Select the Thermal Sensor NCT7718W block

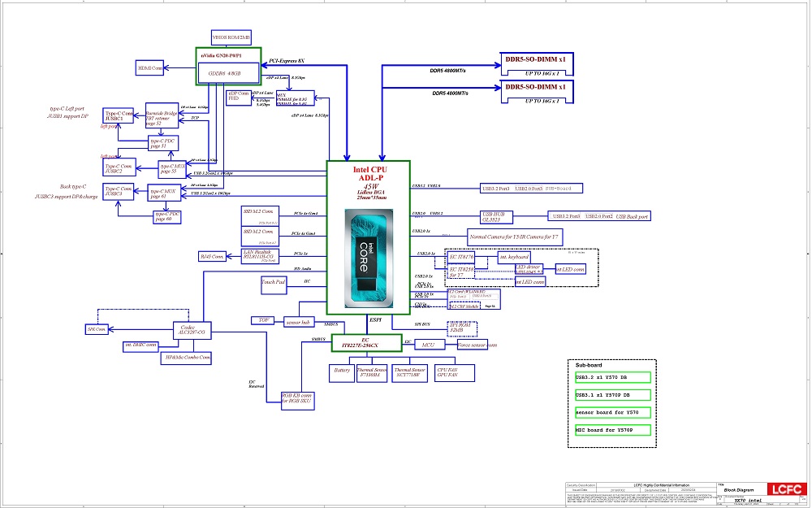click(x=409, y=373)
